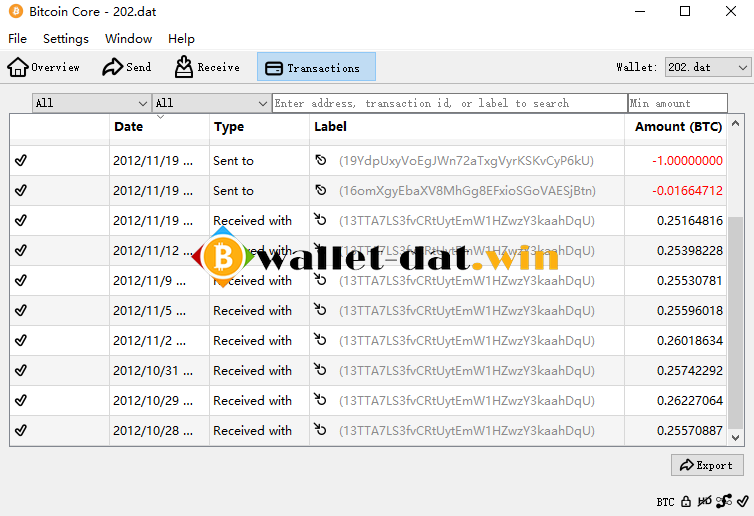Select the amount 0.25164816

point(690,221)
